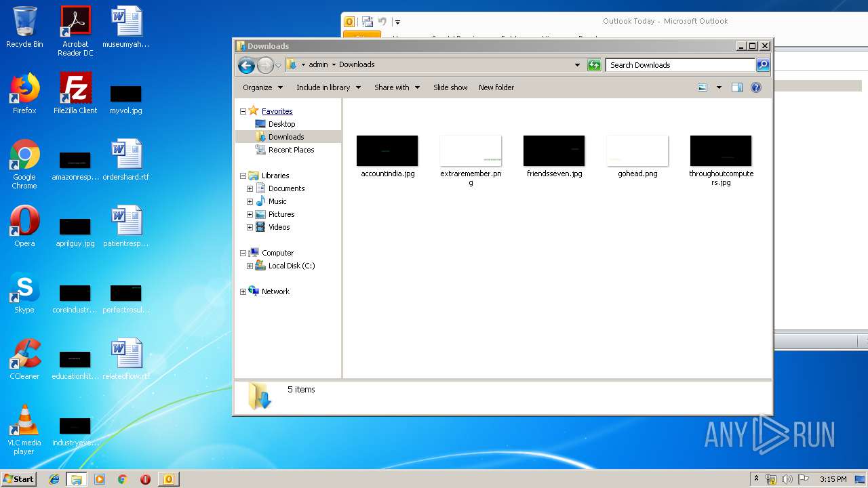Open recent pages dropdown arrow

click(x=278, y=66)
